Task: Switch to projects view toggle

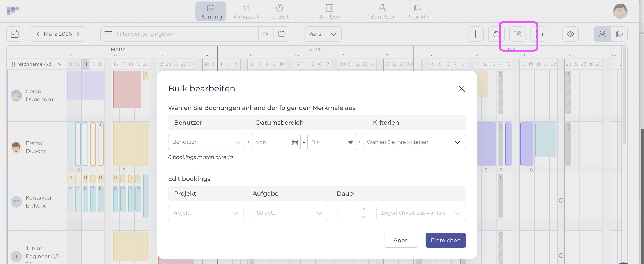Action: point(619,34)
